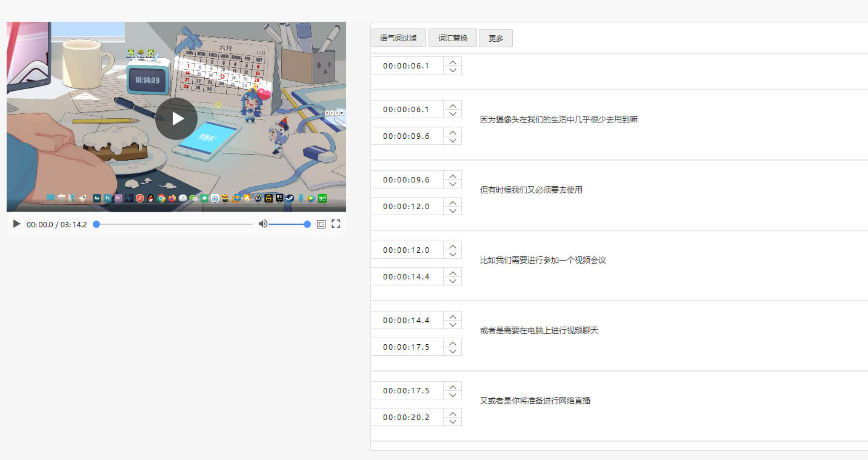Decrease the start time of the 但有时候 row
The height and width of the screenshot is (460, 868).
[x=453, y=184]
